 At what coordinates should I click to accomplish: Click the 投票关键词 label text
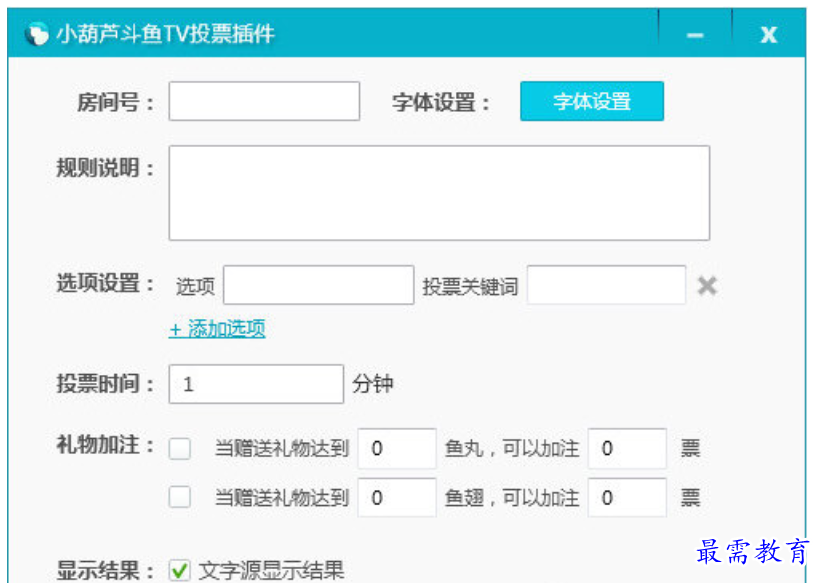coord(470,286)
